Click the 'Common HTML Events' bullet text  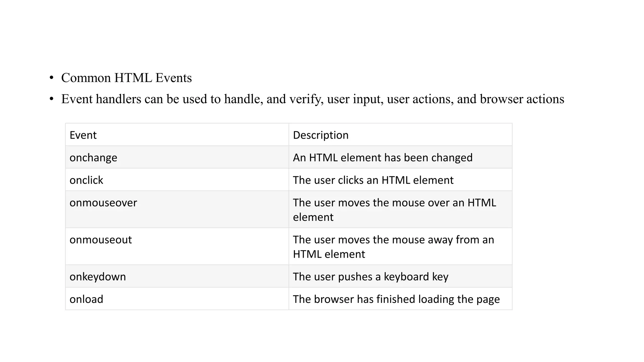coord(126,78)
